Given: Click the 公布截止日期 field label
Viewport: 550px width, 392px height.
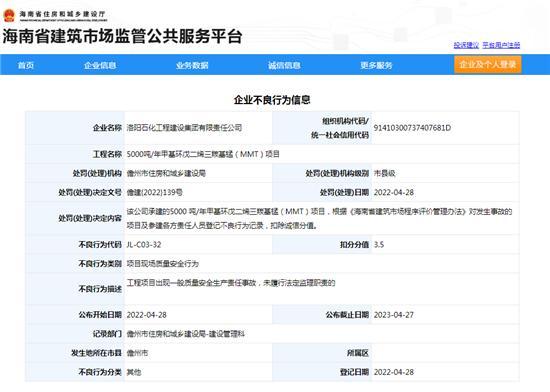Looking at the screenshot, I should [347, 315].
